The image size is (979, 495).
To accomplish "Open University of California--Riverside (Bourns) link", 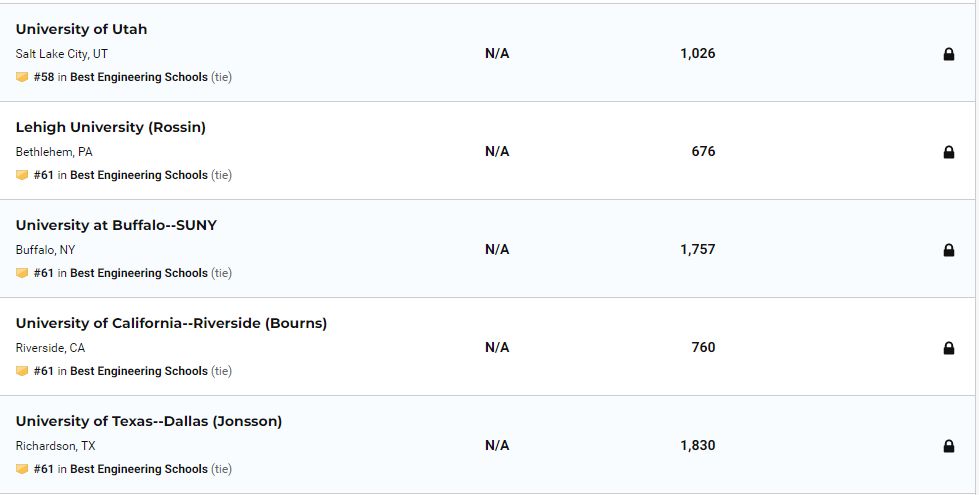I will [x=171, y=323].
